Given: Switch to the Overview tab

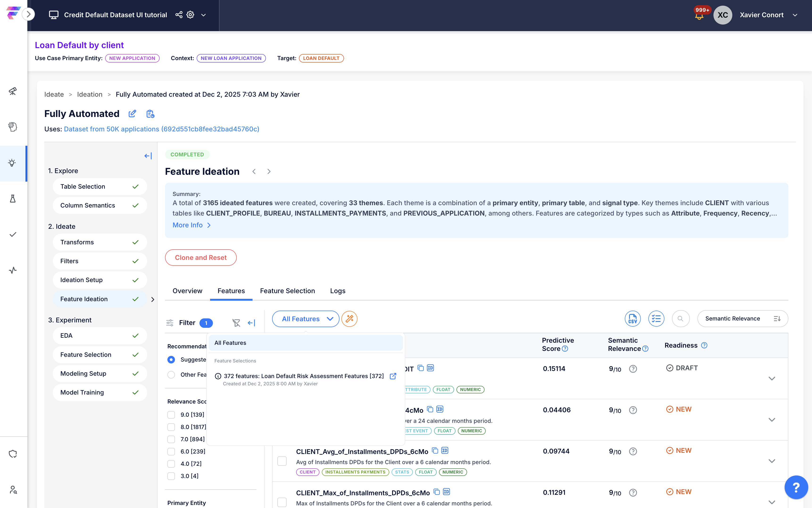Looking at the screenshot, I should pyautogui.click(x=187, y=291).
